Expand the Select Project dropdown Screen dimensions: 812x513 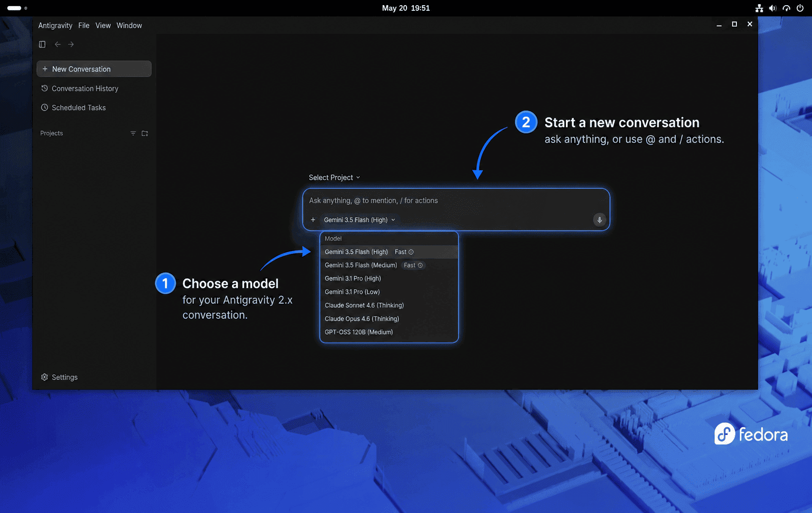pos(334,178)
